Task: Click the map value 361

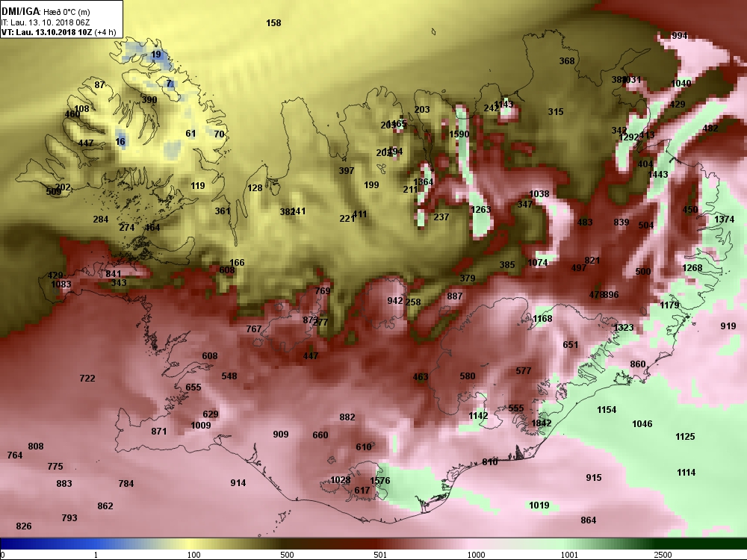Action: point(223,211)
